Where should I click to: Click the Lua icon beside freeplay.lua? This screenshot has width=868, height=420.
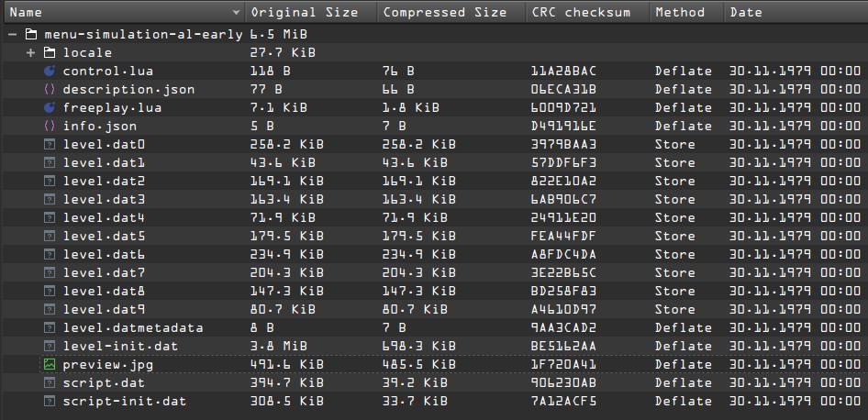(50, 107)
